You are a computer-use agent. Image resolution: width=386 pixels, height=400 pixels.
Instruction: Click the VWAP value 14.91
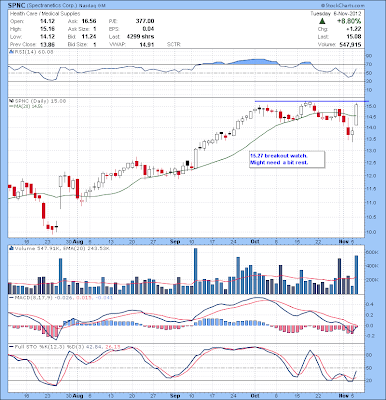[x=147, y=44]
